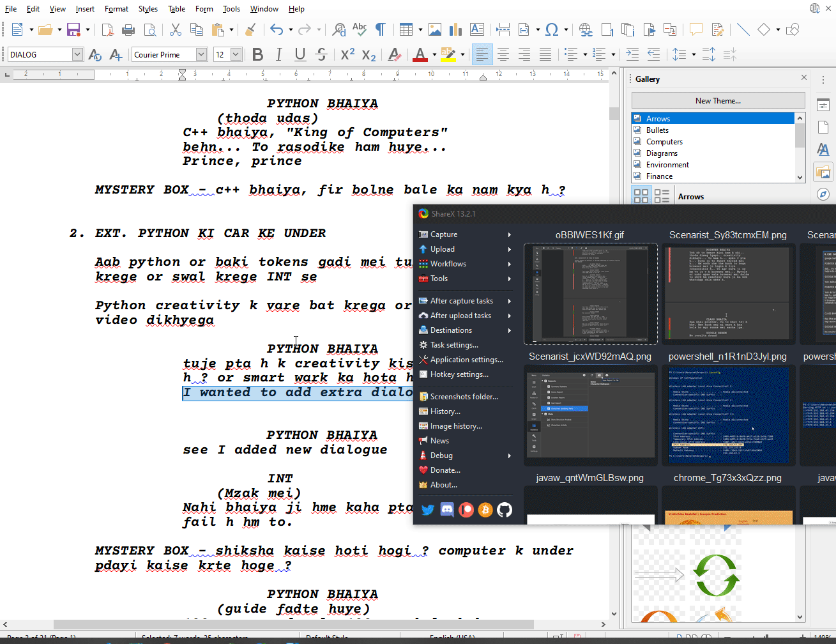Insert a chart
The width and height of the screenshot is (836, 644).
coord(456,29)
